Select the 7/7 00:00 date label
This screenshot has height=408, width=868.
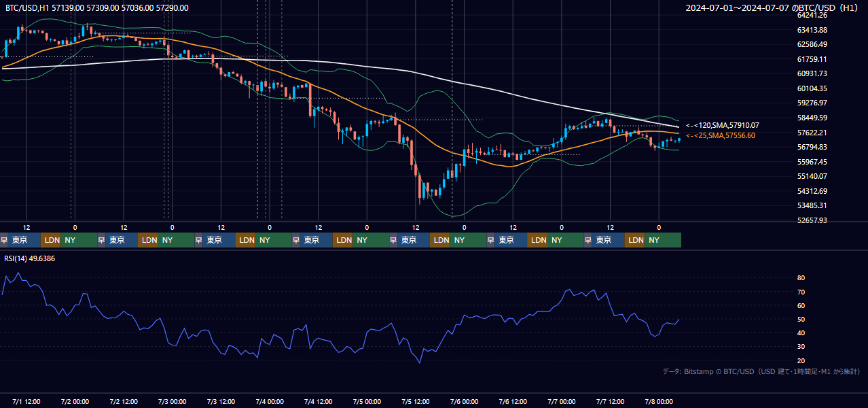[x=562, y=401]
